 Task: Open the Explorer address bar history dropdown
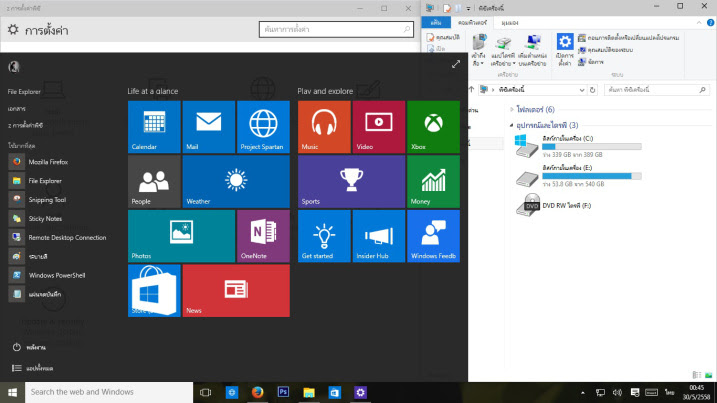pos(582,90)
